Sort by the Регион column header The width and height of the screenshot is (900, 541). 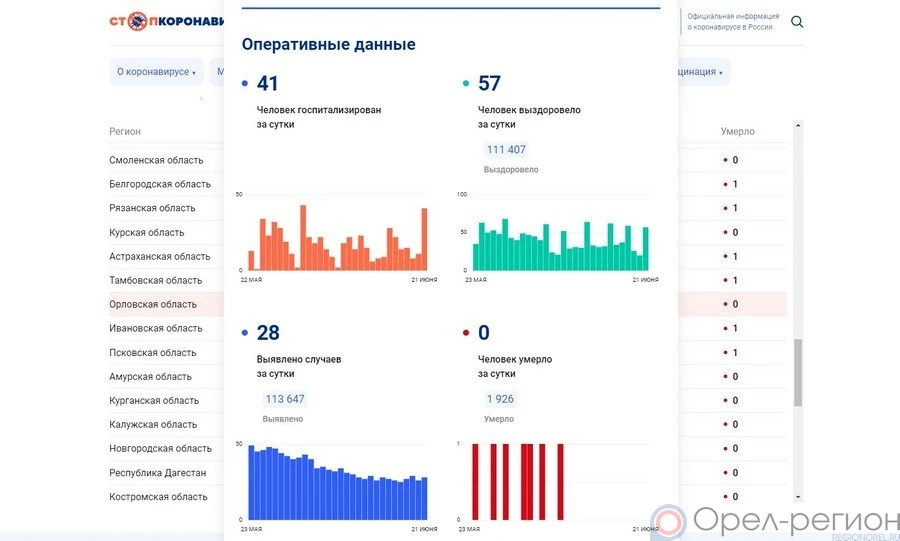pos(125,131)
